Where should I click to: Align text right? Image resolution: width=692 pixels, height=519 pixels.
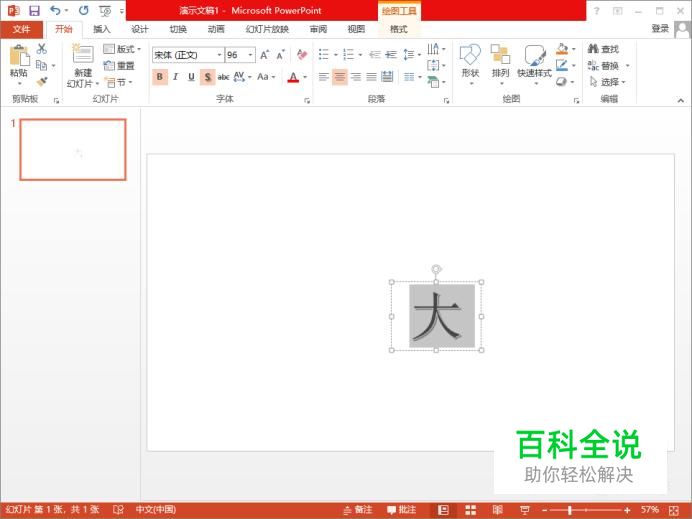click(356, 77)
